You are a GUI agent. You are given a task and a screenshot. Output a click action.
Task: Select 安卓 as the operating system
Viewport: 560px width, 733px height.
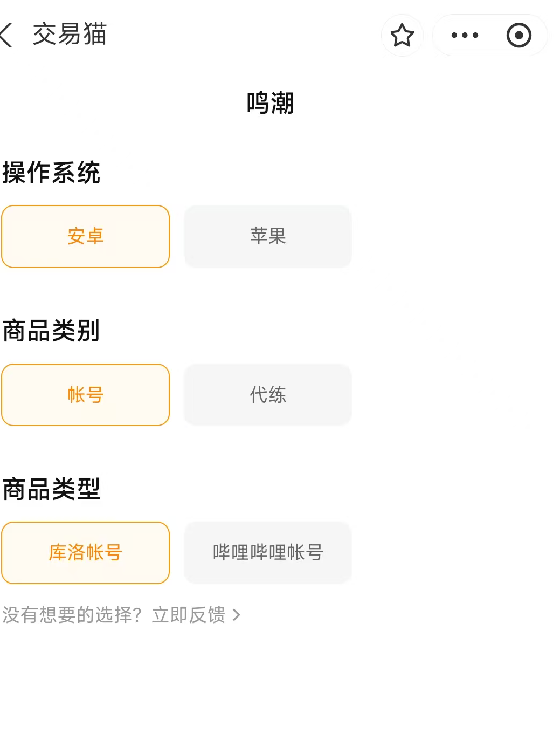point(86,236)
